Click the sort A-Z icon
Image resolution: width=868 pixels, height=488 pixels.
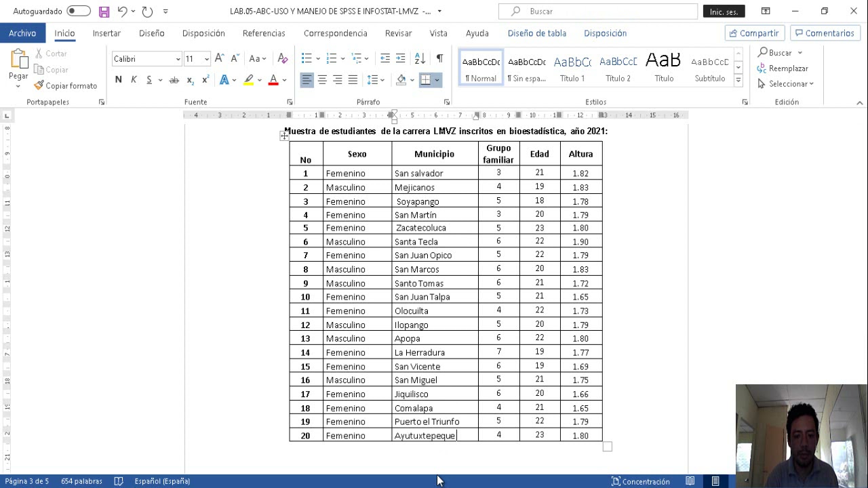pos(420,59)
